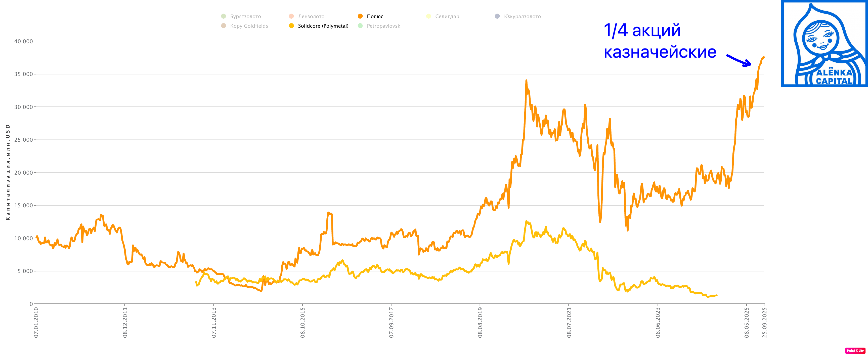This screenshot has width=868, height=356.
Task: Select the 08.08.2019 date label on the x-axis
Action: tap(480, 322)
